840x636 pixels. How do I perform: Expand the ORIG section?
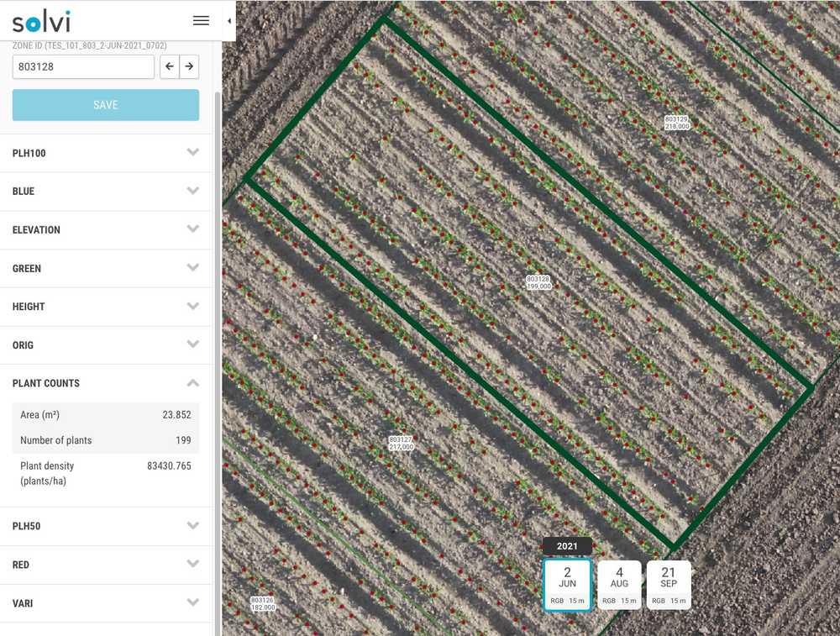[x=106, y=345]
